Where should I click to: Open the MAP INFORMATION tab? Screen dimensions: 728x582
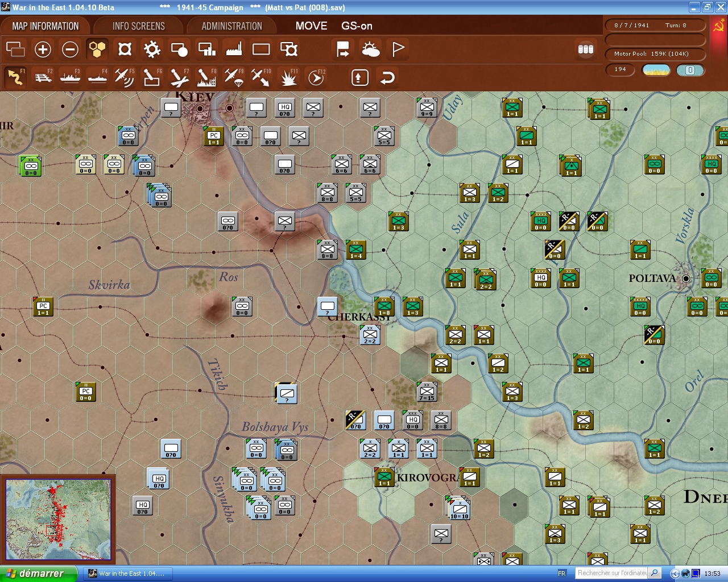pyautogui.click(x=45, y=26)
